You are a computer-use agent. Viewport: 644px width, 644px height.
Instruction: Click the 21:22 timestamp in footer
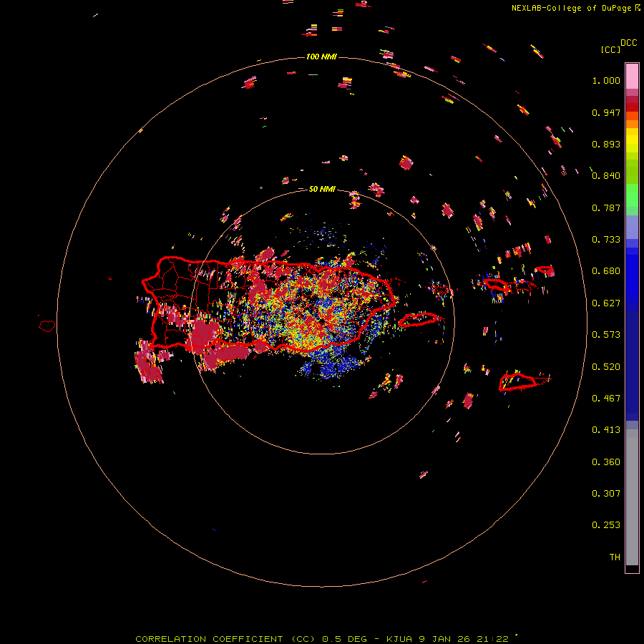pos(492,639)
